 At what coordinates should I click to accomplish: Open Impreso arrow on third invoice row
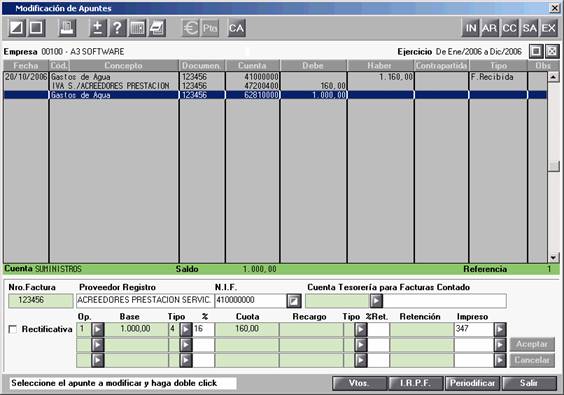coord(500,360)
